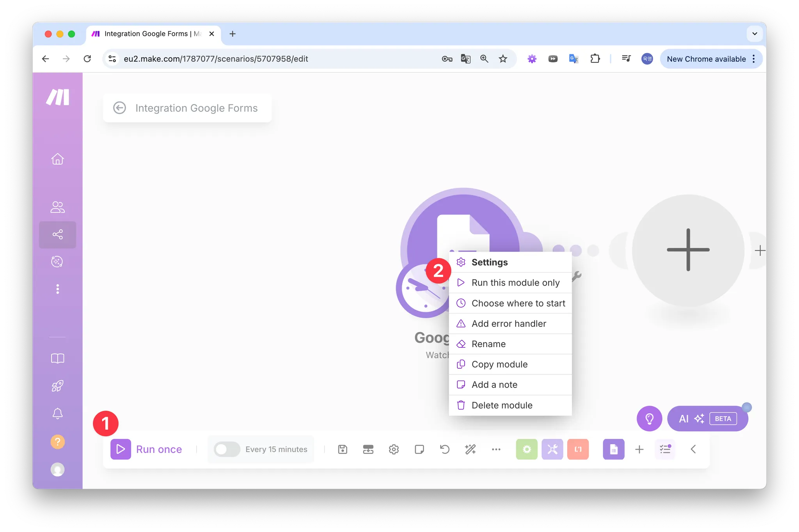Viewport: 799px width, 532px height.
Task: Open scenario inputs and outputs icon
Action: pyautogui.click(x=368, y=449)
